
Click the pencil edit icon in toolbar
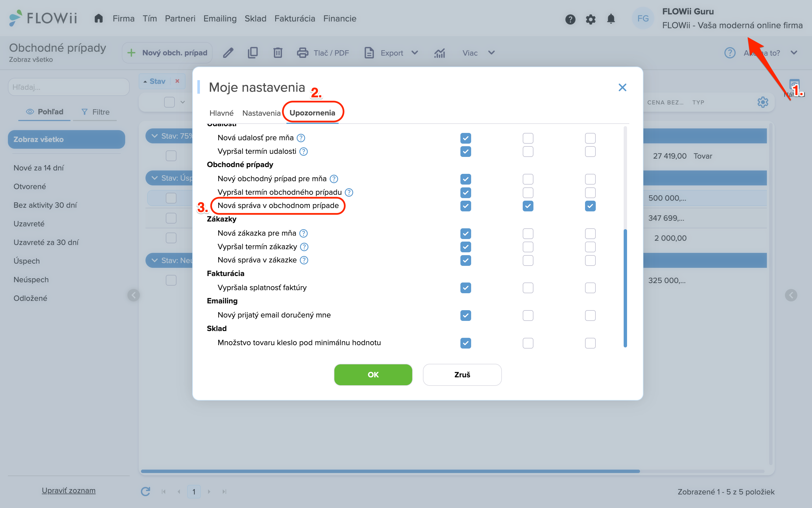228,53
